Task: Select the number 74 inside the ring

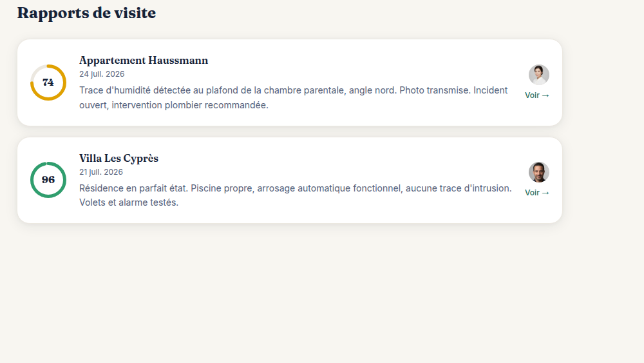Action: (x=48, y=83)
